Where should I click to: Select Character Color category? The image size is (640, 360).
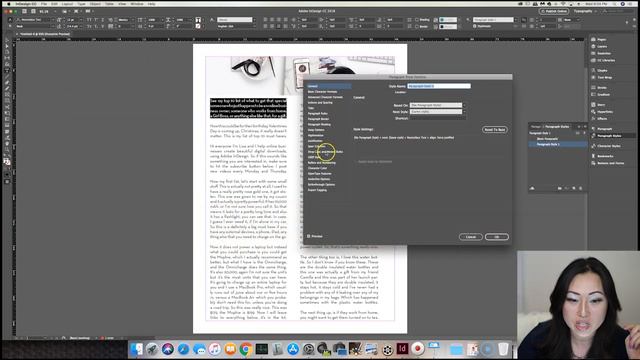pos(318,168)
